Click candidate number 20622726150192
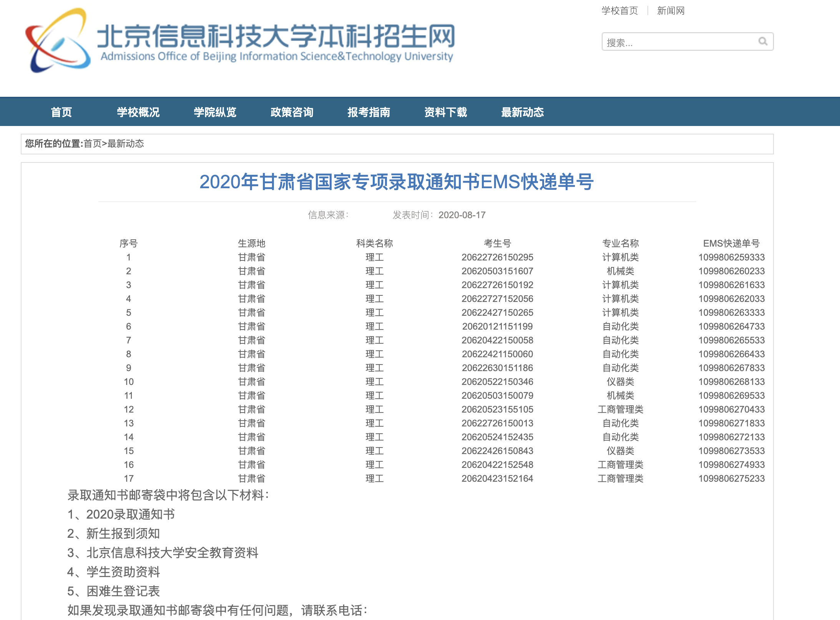Screen dimensions: 840x620 tap(498, 285)
